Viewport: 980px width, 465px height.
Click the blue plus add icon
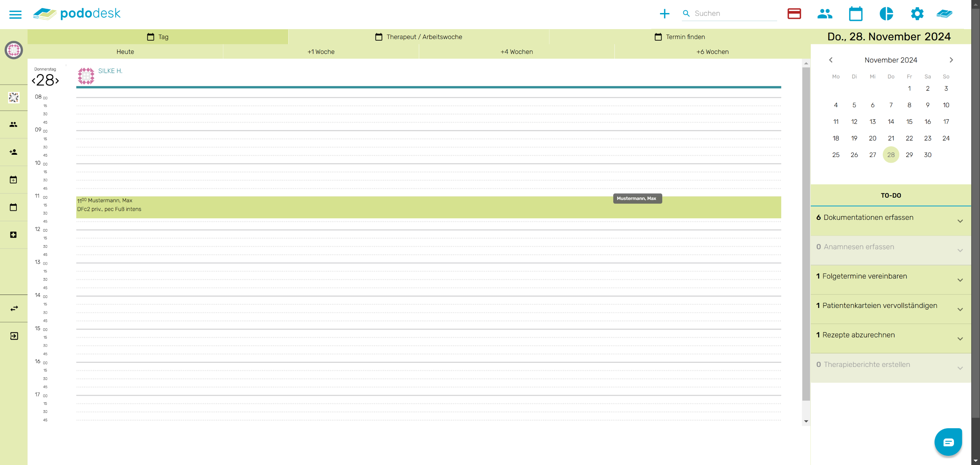tap(665, 14)
